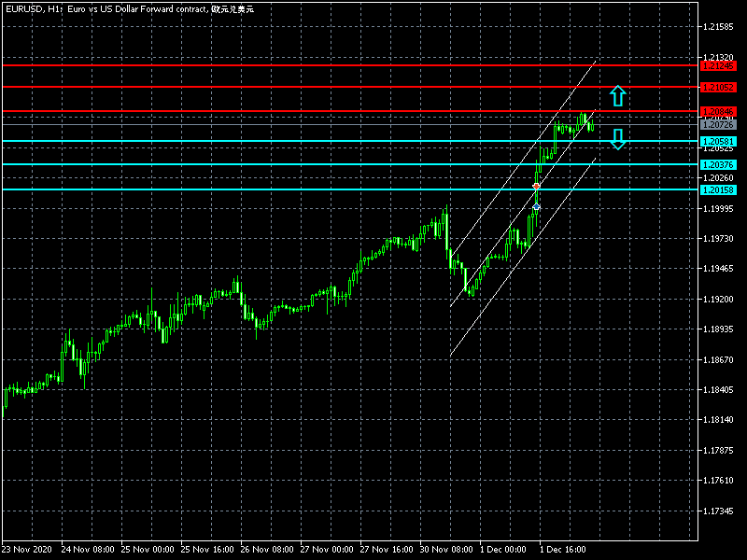The height and width of the screenshot is (560, 747).
Task: Click the 1.18405 value on the price scale
Action: (x=717, y=390)
